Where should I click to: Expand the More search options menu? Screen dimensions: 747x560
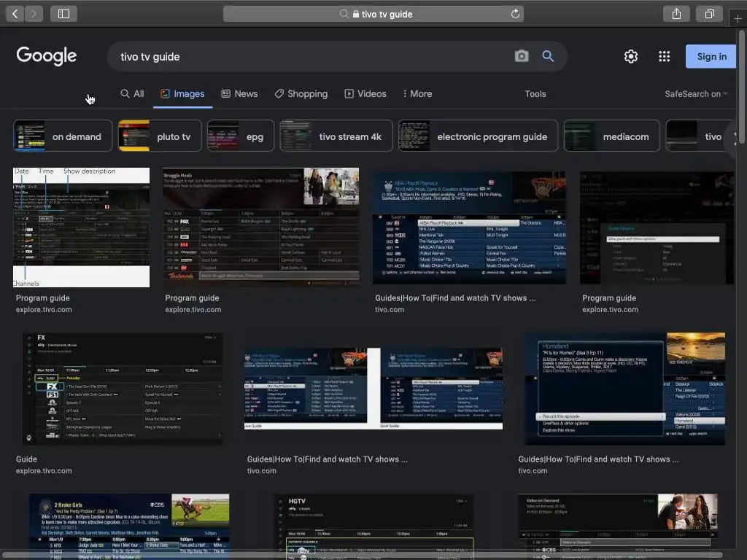click(417, 94)
